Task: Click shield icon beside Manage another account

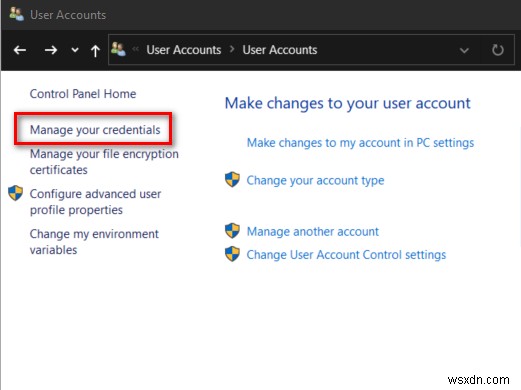Action: (x=232, y=231)
